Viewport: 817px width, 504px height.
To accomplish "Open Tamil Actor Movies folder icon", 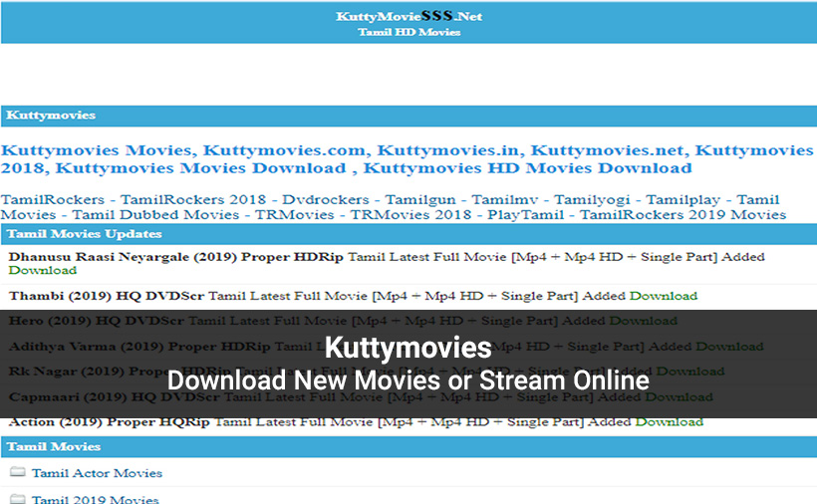I will tap(18, 472).
